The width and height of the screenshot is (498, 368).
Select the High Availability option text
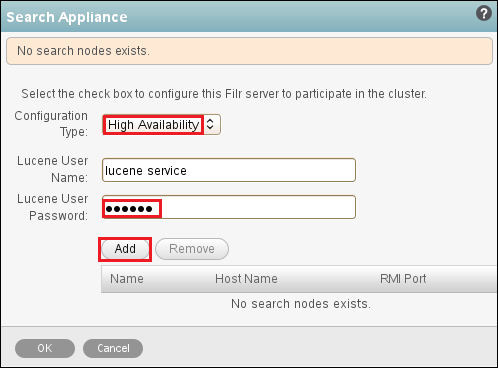[x=153, y=125]
